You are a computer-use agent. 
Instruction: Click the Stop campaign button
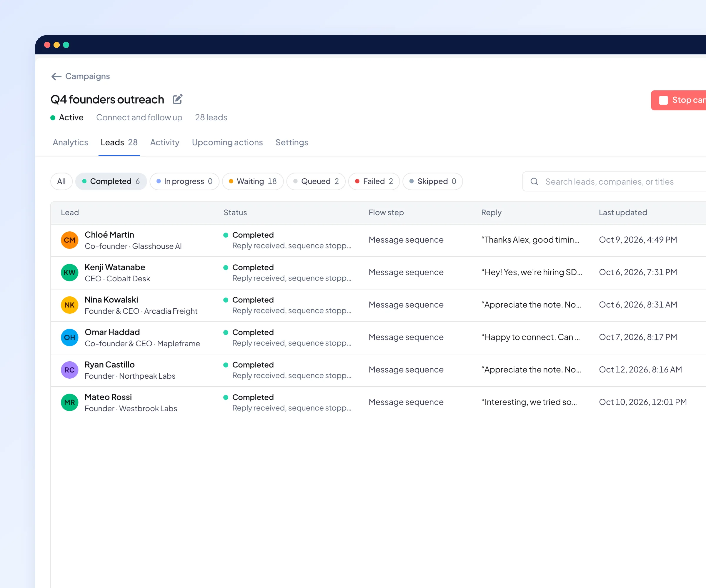pos(678,100)
